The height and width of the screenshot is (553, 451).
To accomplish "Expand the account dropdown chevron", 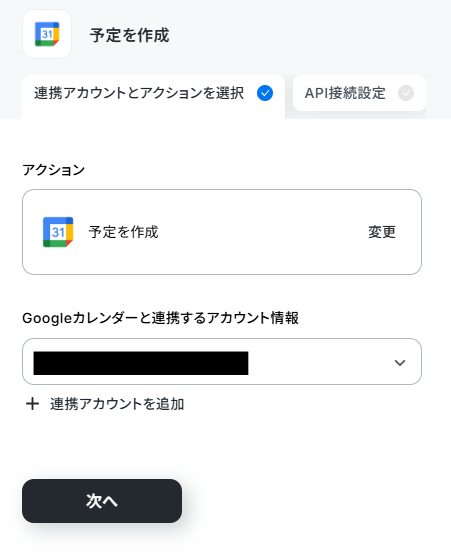I will click(x=400, y=362).
